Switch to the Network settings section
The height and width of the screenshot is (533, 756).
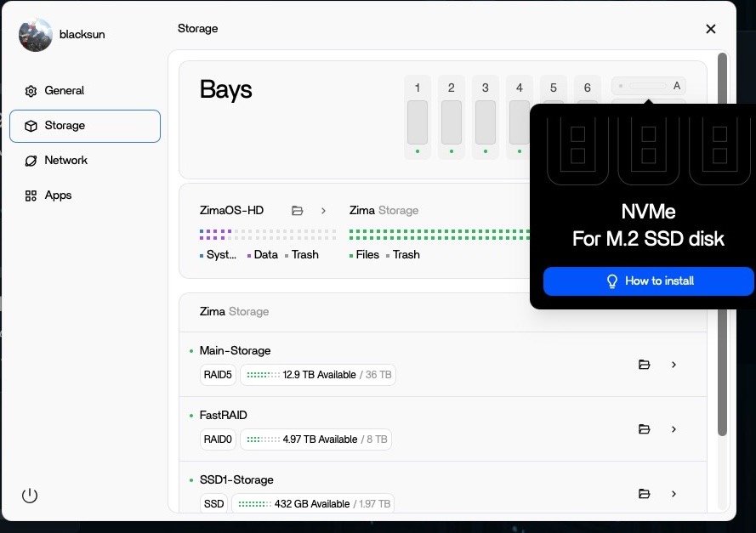(x=66, y=161)
